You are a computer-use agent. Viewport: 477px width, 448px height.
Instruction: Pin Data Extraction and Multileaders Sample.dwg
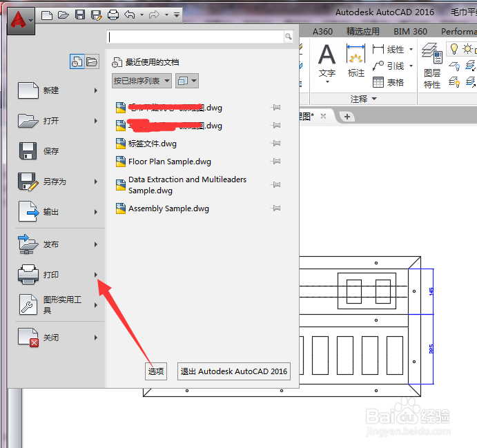click(x=276, y=184)
